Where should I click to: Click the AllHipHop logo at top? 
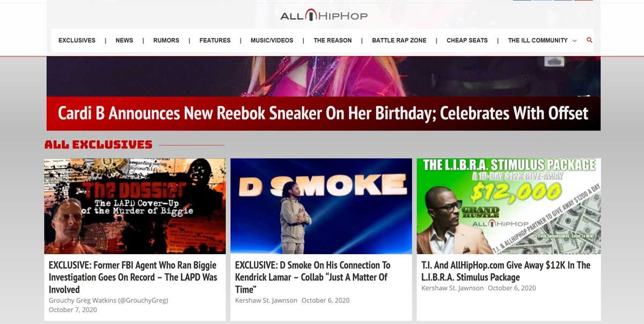tap(324, 16)
